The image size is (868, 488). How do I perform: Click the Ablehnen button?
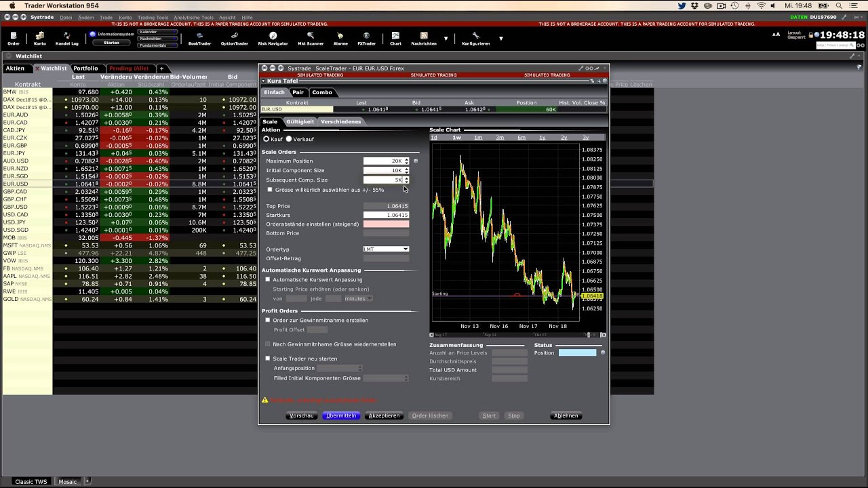[566, 415]
